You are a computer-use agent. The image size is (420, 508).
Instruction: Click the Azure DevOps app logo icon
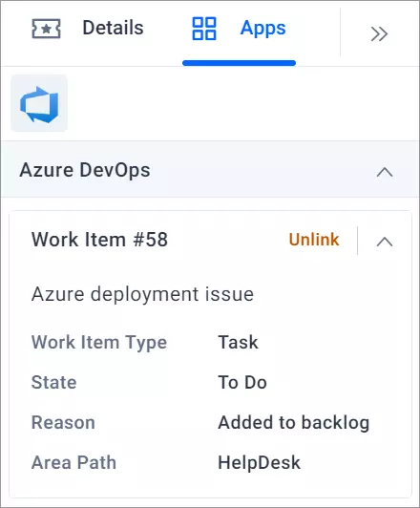pyautogui.click(x=39, y=104)
